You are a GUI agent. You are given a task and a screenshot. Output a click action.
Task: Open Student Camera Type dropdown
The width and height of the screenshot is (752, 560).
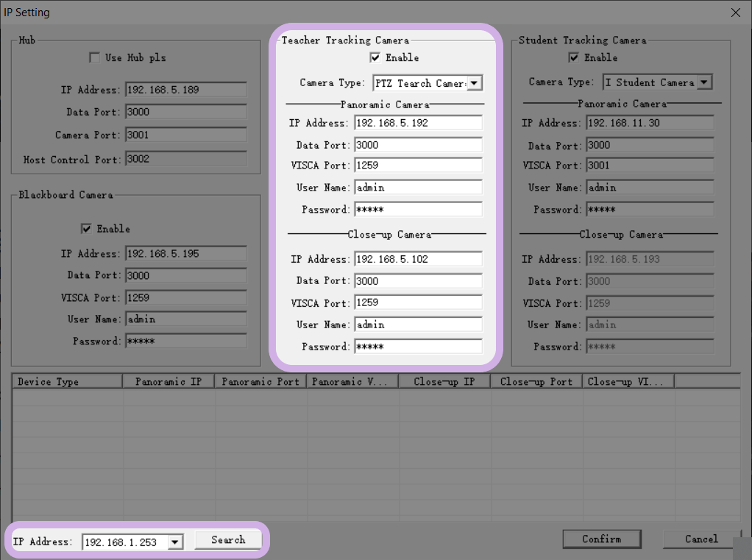pyautogui.click(x=704, y=82)
